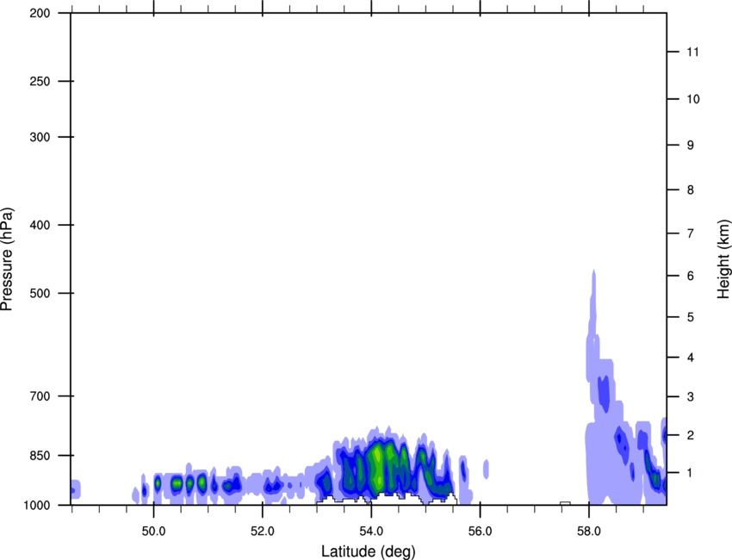This screenshot has height=560, width=732.
Task: Click the 10 km height label
Action: [x=693, y=99]
